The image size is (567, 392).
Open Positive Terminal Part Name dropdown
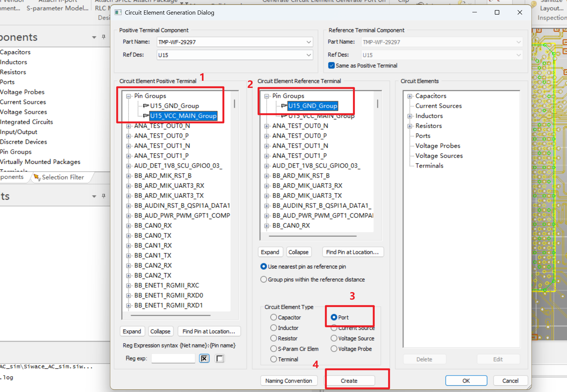(309, 42)
